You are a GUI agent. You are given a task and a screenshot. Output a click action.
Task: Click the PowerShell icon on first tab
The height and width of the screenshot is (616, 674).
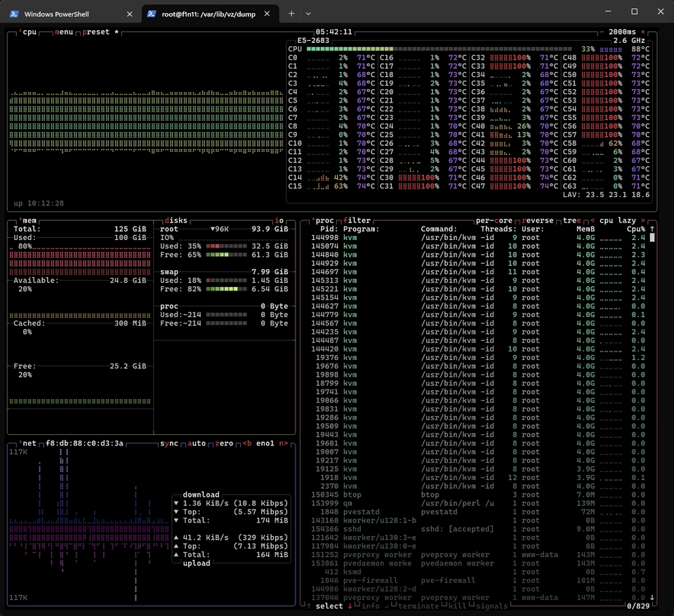click(14, 14)
